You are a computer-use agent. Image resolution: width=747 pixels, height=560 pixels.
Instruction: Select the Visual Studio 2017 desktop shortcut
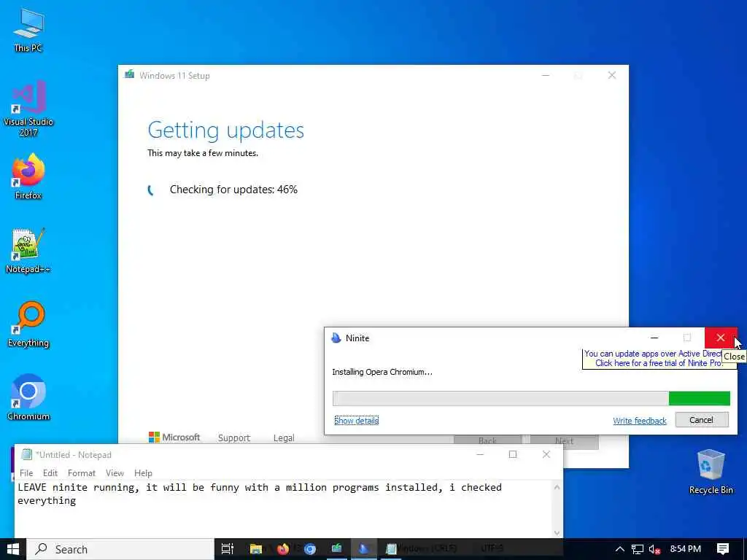pos(28,108)
